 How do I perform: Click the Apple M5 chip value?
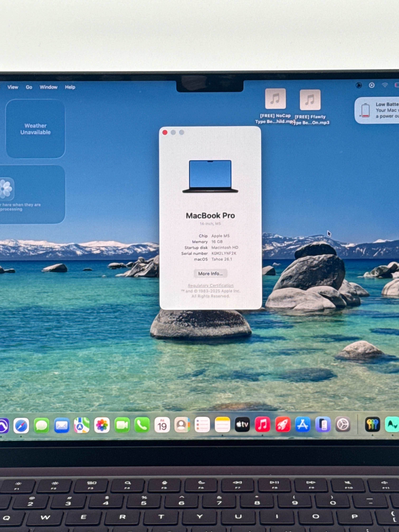tap(220, 236)
